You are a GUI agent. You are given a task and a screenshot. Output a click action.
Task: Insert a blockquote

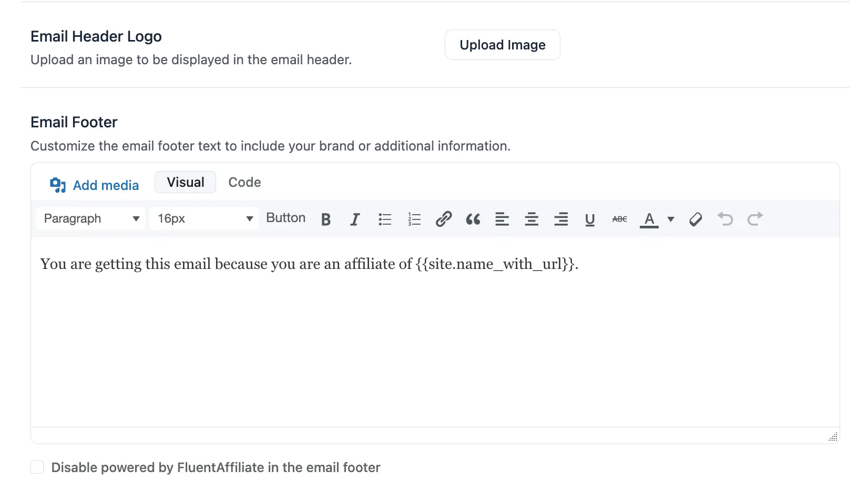click(473, 219)
